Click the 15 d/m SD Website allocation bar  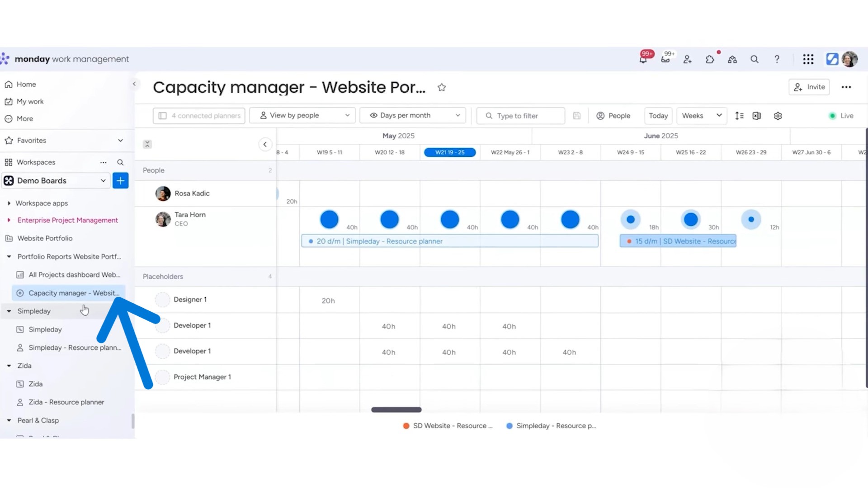(x=678, y=241)
